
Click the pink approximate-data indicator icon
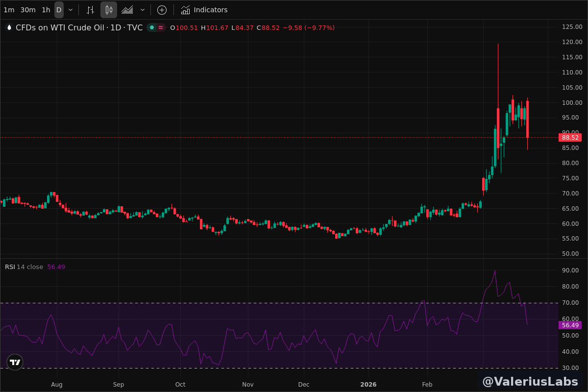(161, 28)
